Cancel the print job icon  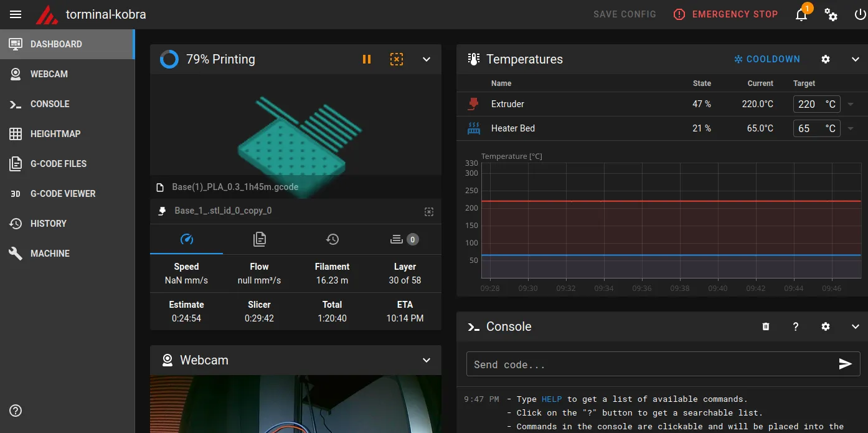[x=397, y=59]
